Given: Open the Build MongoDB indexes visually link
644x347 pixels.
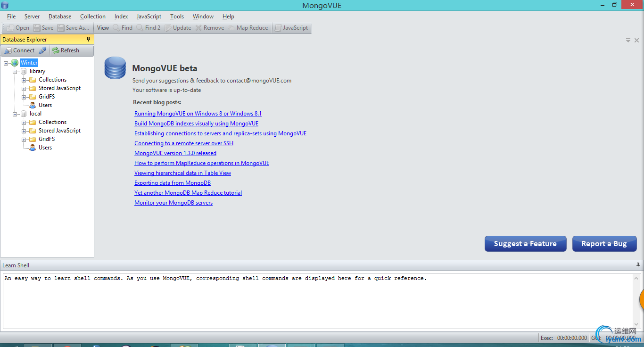Looking at the screenshot, I should (x=197, y=124).
